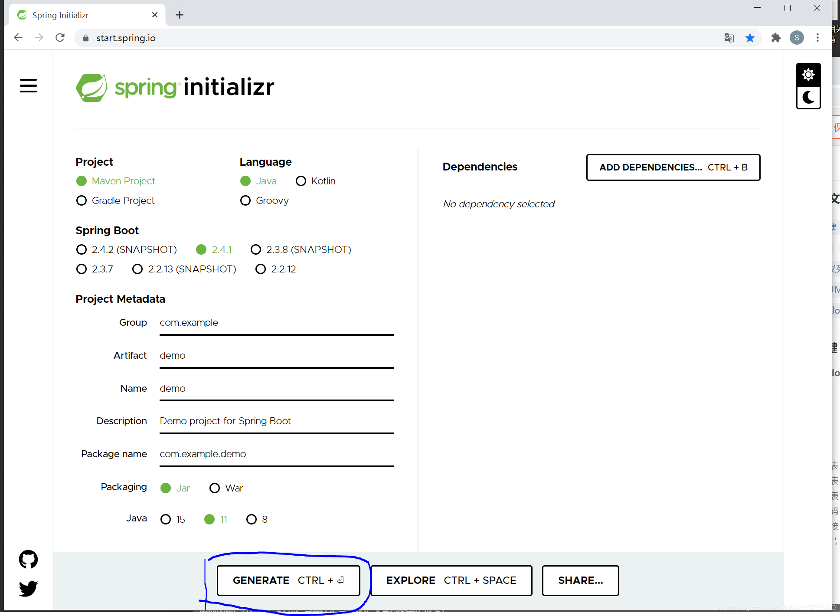The height and width of the screenshot is (616, 840).
Task: Select Gradle Project radio option
Action: click(115, 200)
